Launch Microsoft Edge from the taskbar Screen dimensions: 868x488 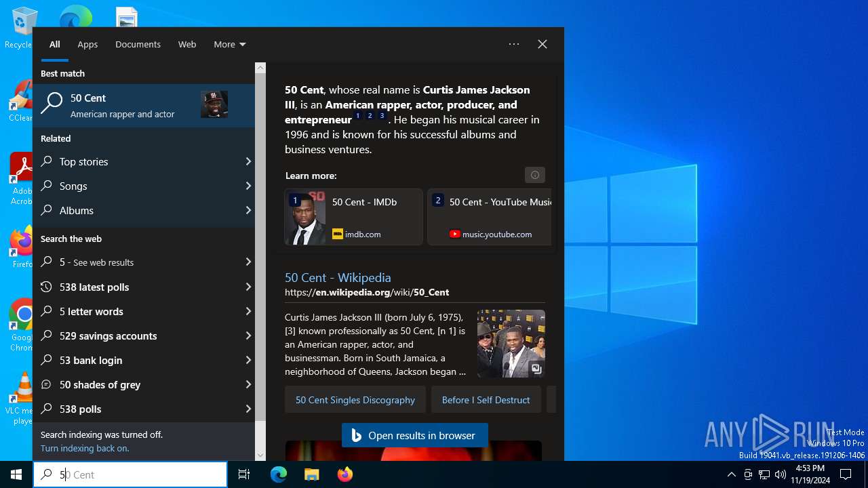[279, 474]
